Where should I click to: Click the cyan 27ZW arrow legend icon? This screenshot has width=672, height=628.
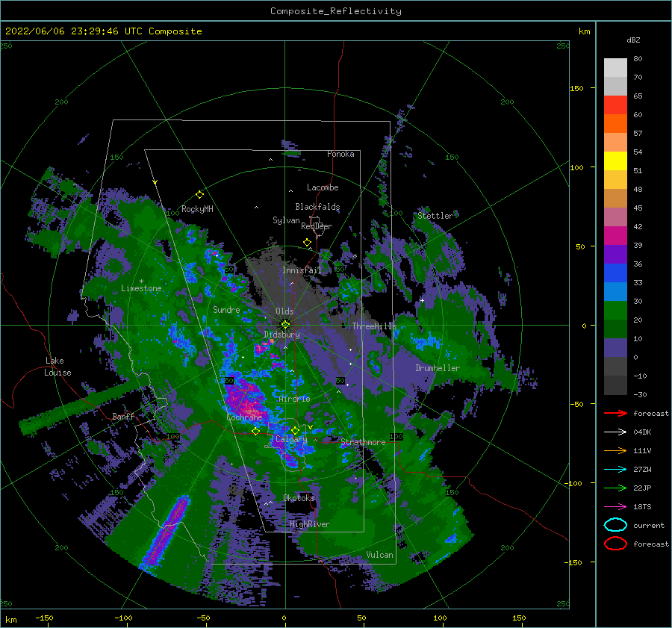pos(615,469)
